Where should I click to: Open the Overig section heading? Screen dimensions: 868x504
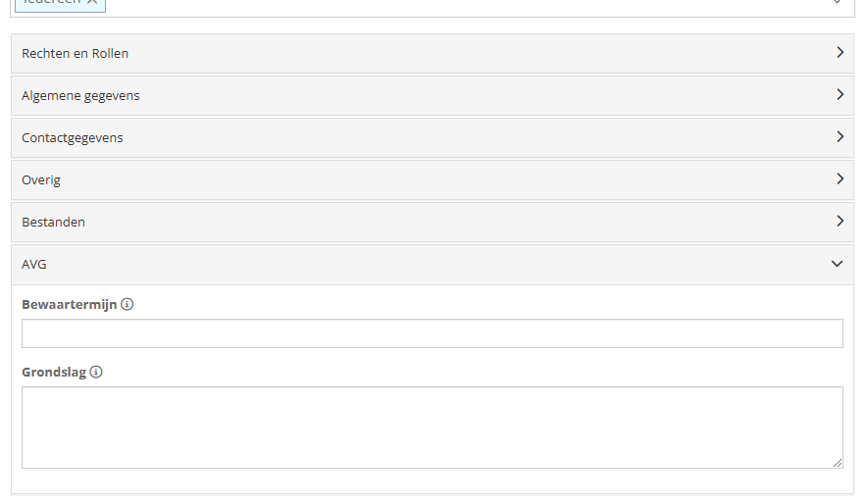41,179
